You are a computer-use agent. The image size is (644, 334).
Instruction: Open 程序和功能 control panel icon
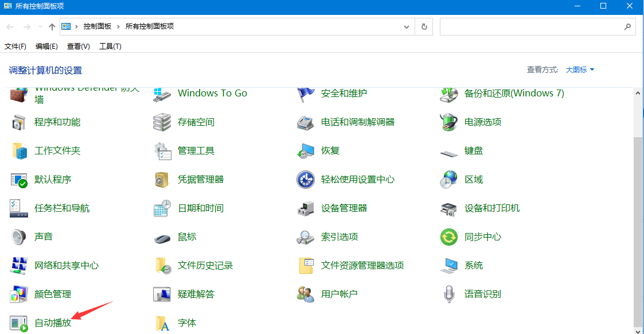[x=19, y=122]
